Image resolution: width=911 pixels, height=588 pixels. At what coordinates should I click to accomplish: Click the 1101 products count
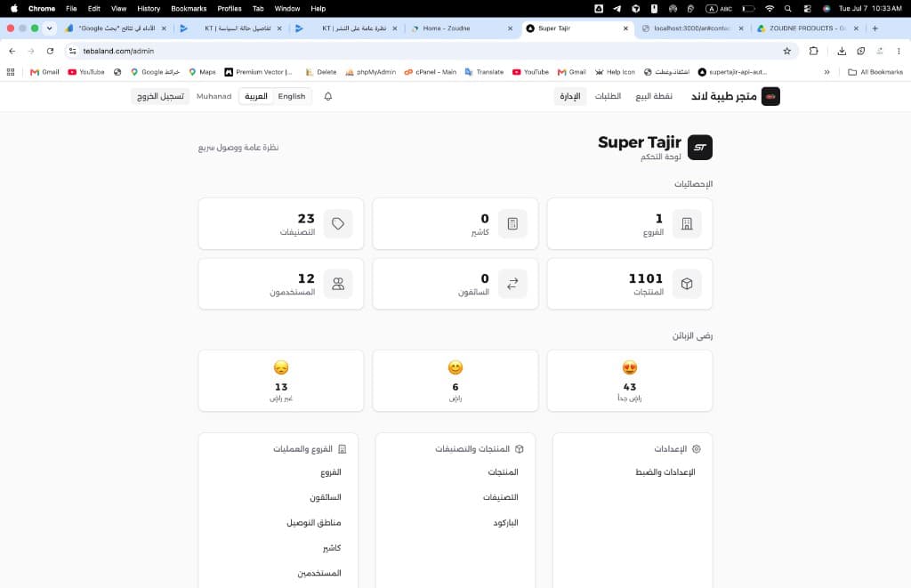[646, 278]
